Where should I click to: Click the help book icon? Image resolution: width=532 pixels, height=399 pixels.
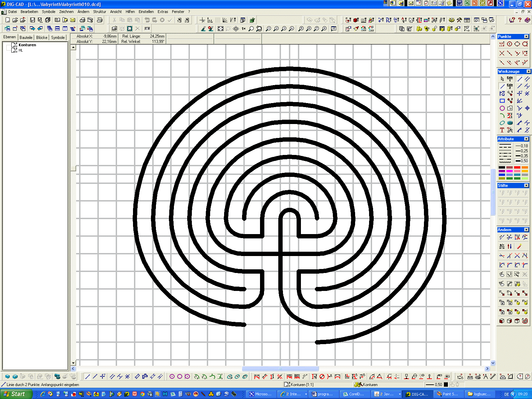[527, 20]
